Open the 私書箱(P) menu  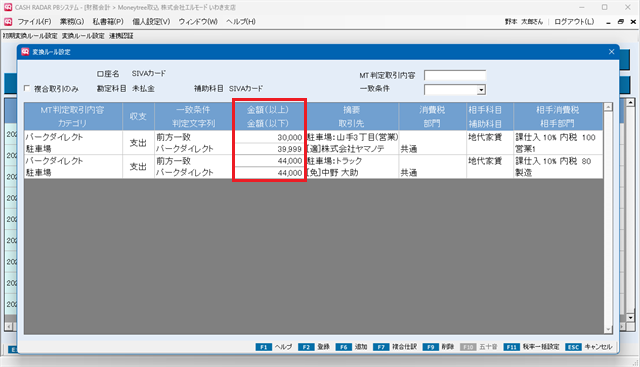[108, 22]
